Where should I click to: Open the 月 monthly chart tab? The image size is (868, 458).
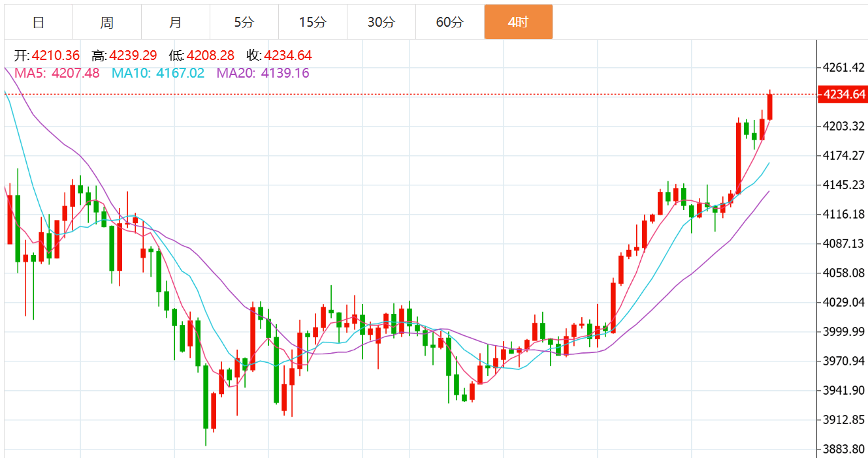pos(176,22)
